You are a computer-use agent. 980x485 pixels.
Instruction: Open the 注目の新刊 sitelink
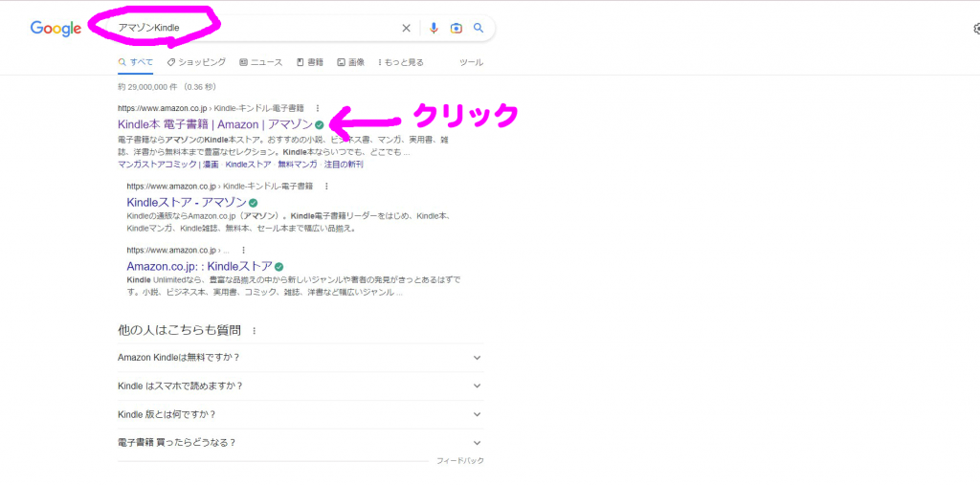tap(344, 165)
